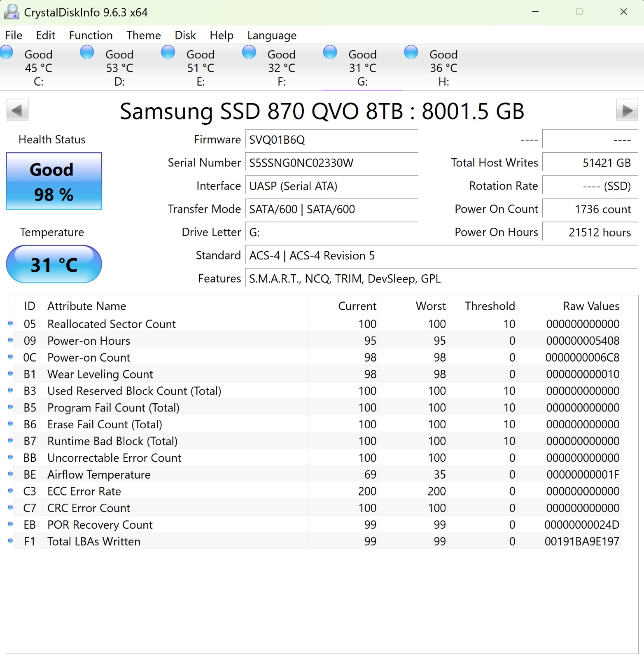Click the Power On Count value 1736 count
Screen dimensions: 644x659
(x=590, y=209)
